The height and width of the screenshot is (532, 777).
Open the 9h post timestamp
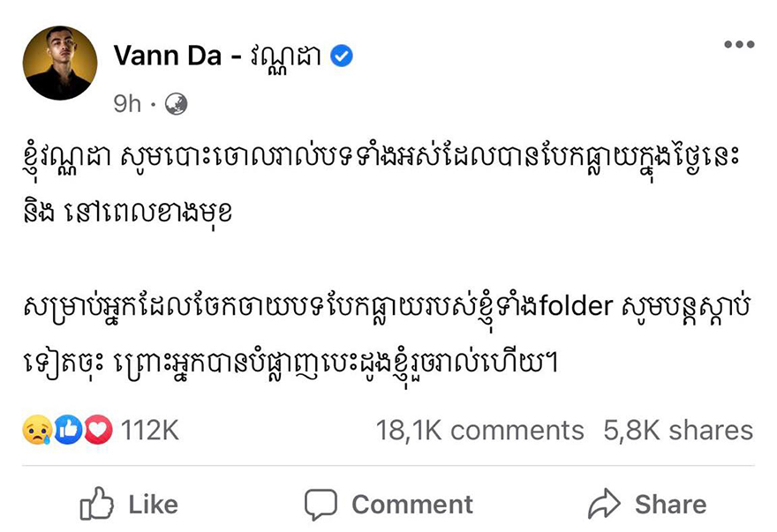pyautogui.click(x=127, y=104)
